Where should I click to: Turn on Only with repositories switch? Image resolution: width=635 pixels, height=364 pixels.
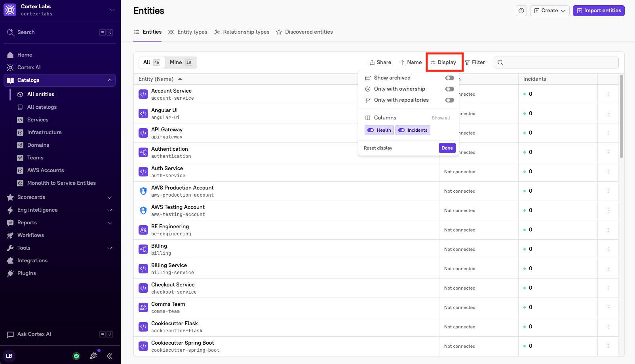click(x=450, y=100)
